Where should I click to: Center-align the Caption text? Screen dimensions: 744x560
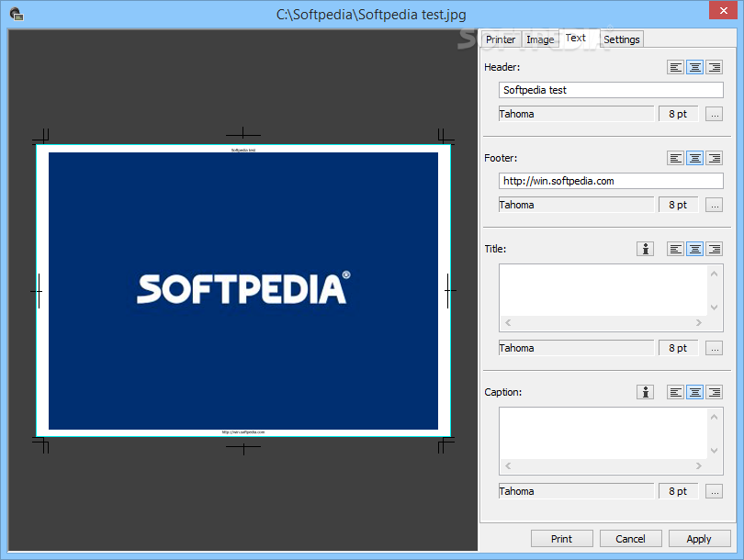(694, 392)
